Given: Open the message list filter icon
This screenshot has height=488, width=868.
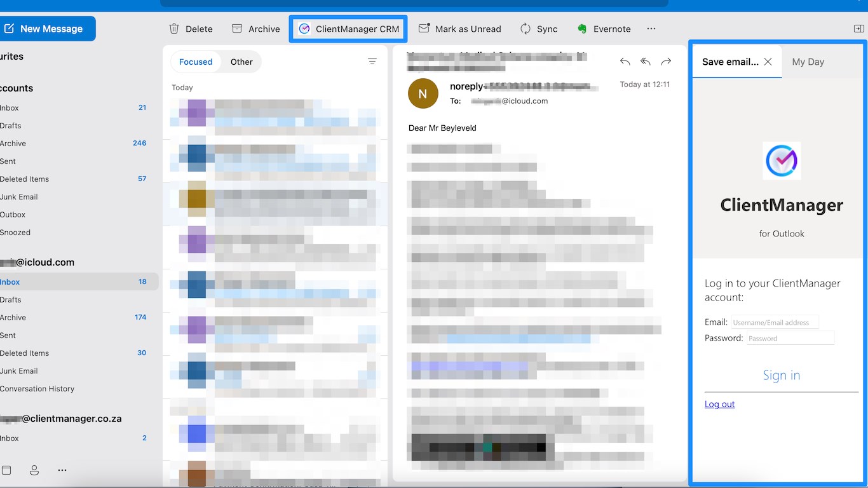Looking at the screenshot, I should pyautogui.click(x=372, y=62).
